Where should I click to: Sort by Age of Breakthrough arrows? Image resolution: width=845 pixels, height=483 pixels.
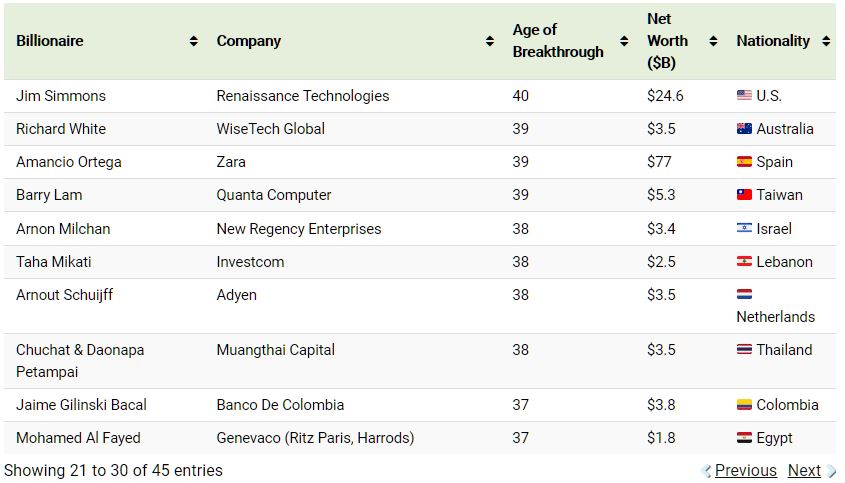(x=624, y=42)
